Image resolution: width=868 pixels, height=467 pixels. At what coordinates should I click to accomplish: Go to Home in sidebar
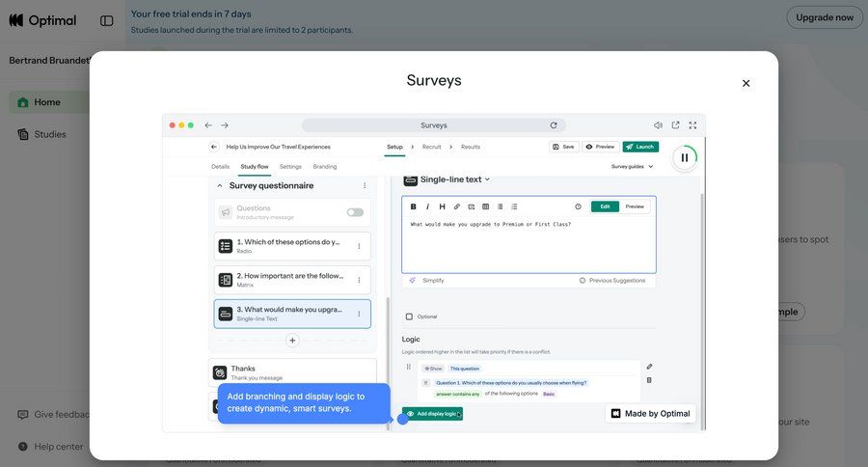[x=49, y=102]
